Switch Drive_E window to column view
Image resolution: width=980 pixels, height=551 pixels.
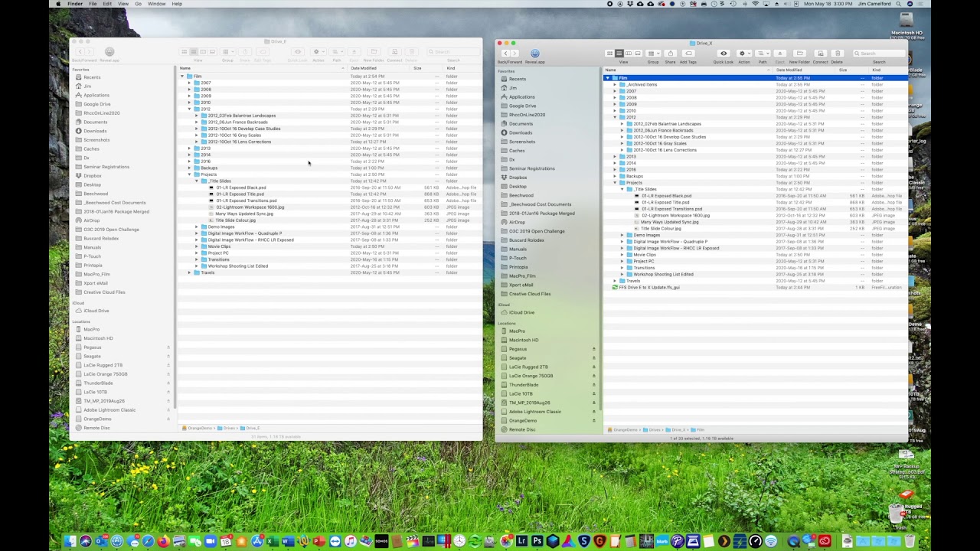[x=203, y=52]
